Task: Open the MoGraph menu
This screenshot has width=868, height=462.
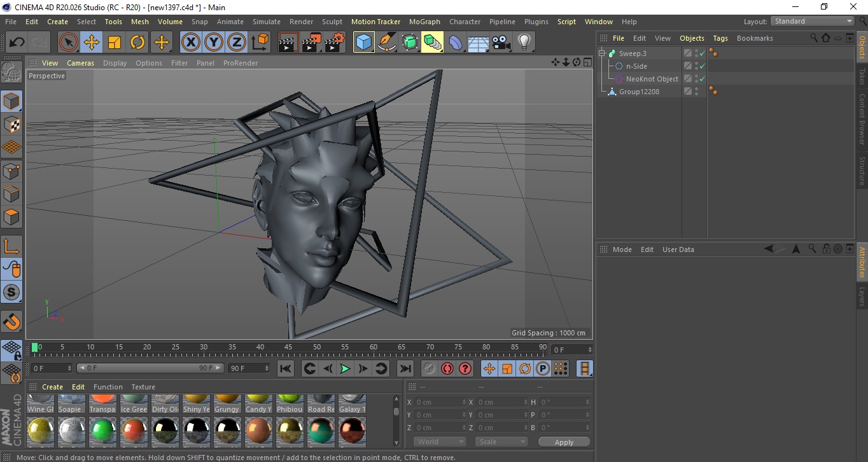Action: pyautogui.click(x=424, y=22)
